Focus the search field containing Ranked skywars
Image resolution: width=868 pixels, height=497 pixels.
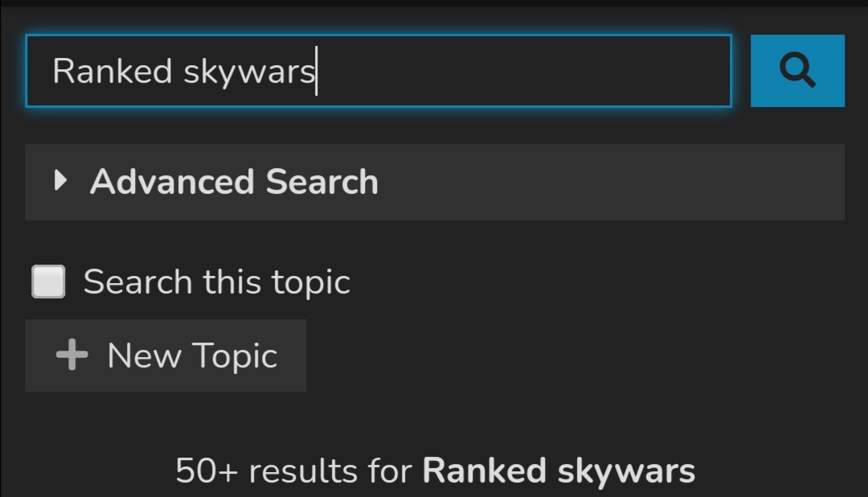click(379, 70)
